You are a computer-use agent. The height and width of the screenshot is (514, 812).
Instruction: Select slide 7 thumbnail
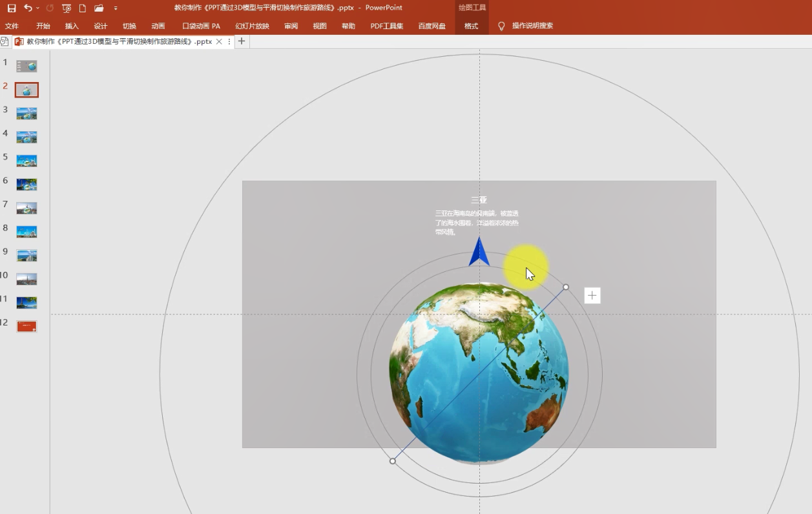click(x=26, y=208)
